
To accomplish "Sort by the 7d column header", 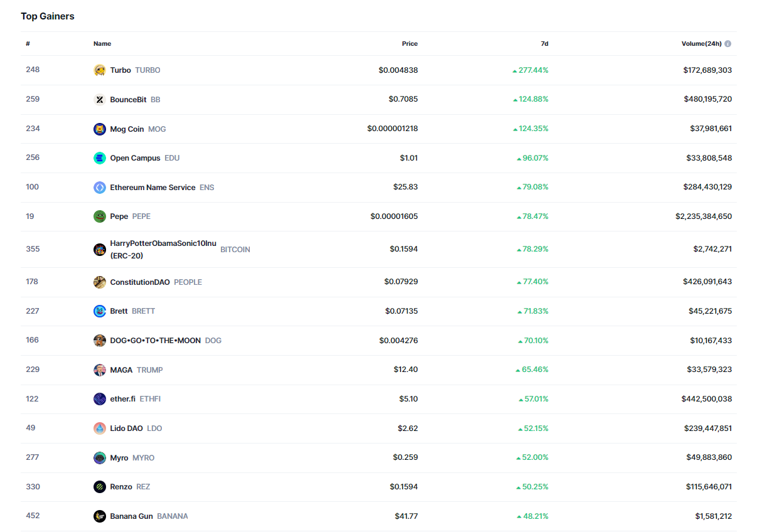I will click(x=544, y=44).
